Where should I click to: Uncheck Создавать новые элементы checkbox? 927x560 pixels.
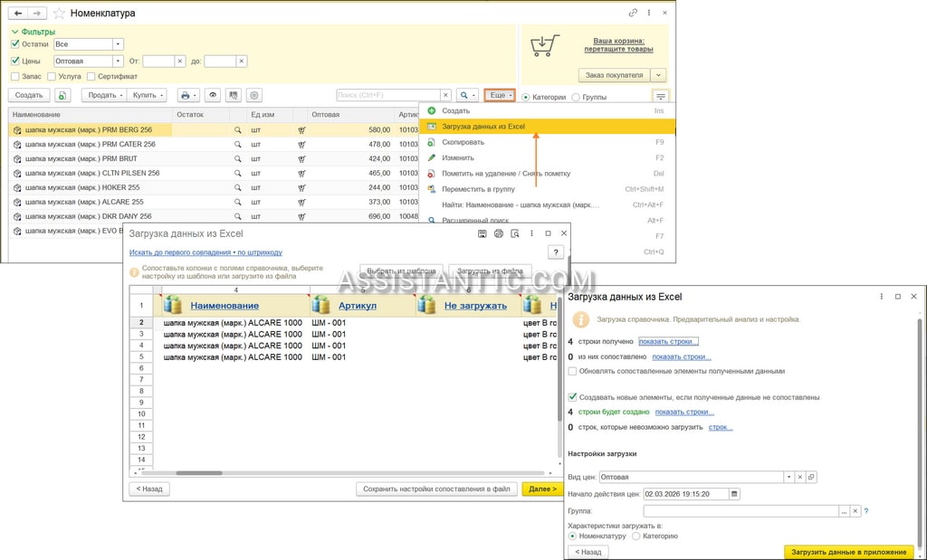point(572,397)
